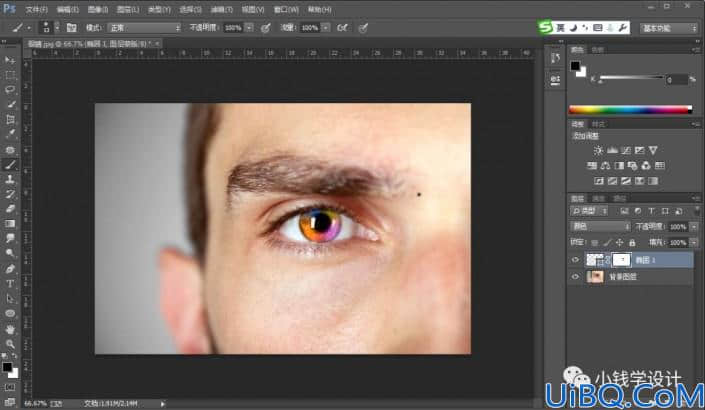Open the Brush panel toggle icon
Screen dimensions: 705x410
[x=71, y=28]
